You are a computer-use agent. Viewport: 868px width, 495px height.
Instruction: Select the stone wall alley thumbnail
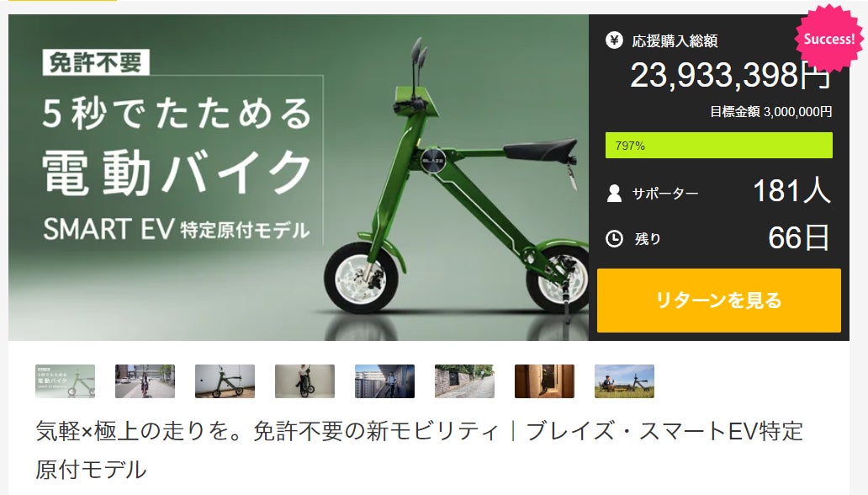point(464,381)
